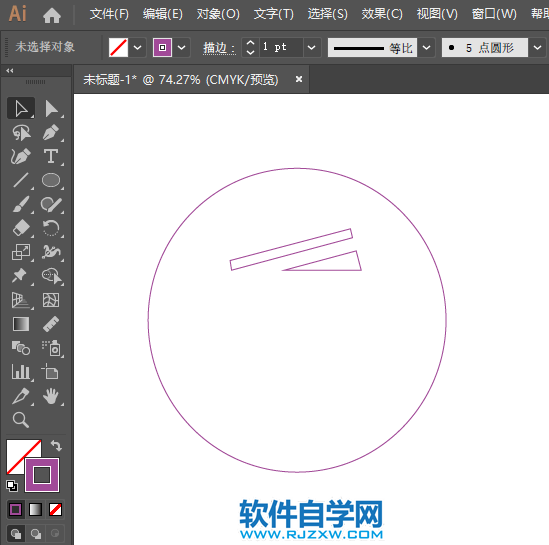Open the 选择(S) menu
The height and width of the screenshot is (545, 549).
point(328,14)
